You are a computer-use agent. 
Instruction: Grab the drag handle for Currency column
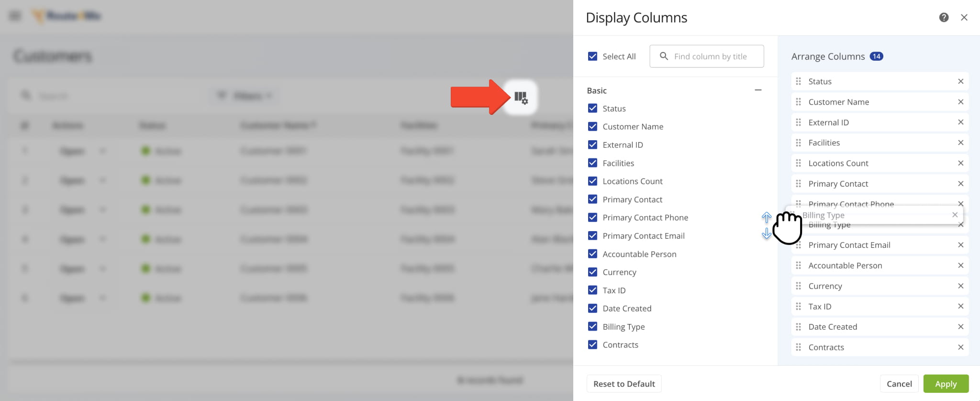pyautogui.click(x=798, y=286)
